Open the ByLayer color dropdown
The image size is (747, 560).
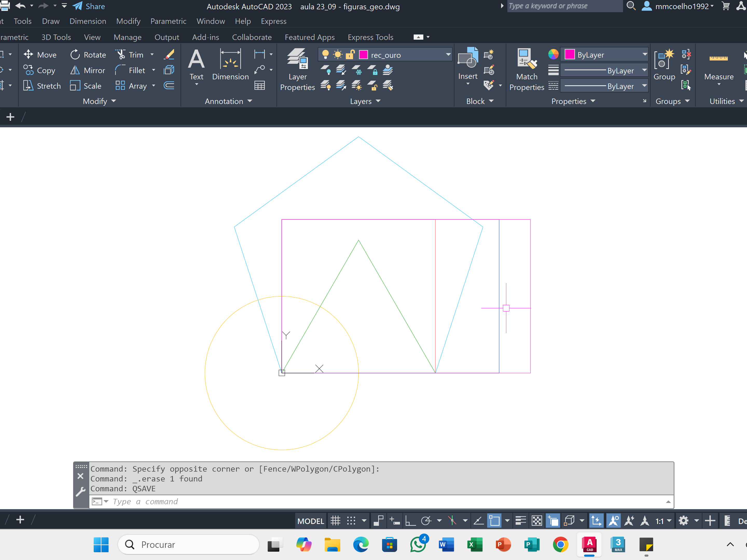(x=644, y=55)
